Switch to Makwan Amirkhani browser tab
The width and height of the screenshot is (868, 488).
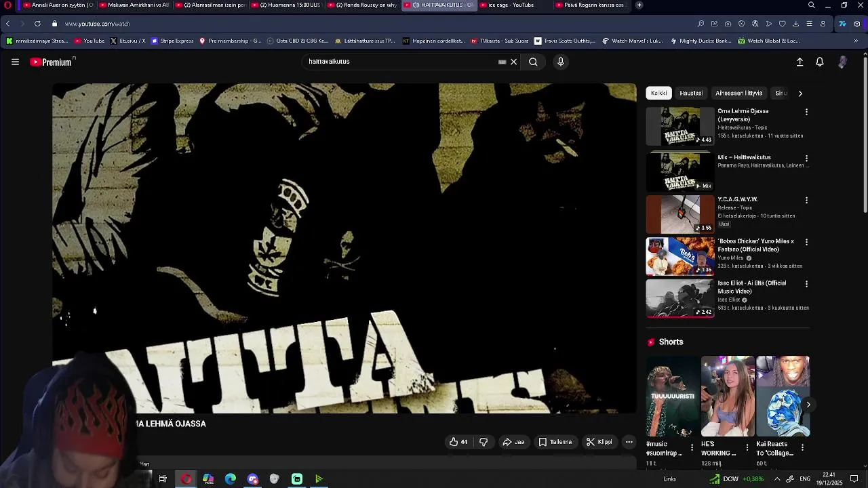tap(134, 5)
